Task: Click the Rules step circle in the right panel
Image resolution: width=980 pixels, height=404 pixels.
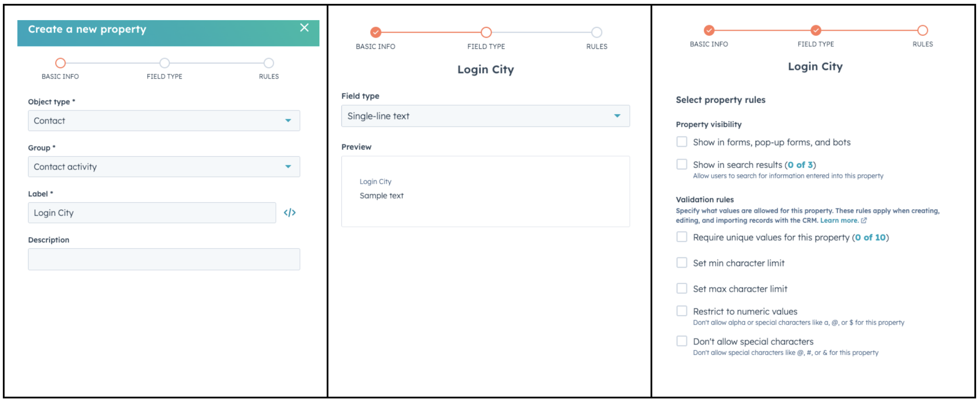Action: 922,30
